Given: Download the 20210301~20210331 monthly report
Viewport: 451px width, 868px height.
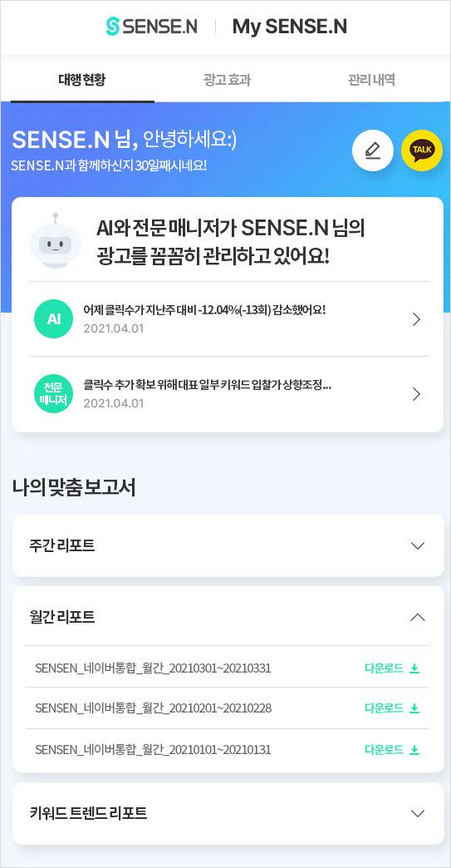Looking at the screenshot, I should [x=392, y=668].
